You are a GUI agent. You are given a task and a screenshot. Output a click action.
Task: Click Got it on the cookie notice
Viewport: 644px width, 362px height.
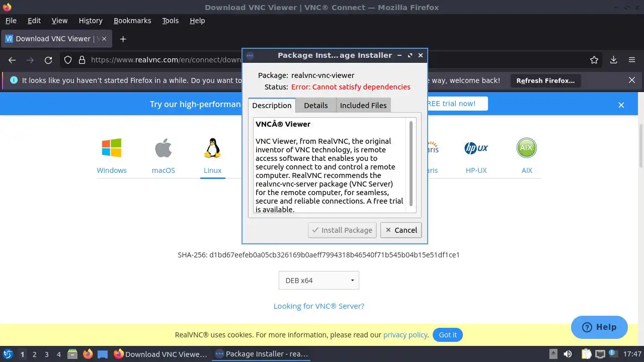pos(448,335)
